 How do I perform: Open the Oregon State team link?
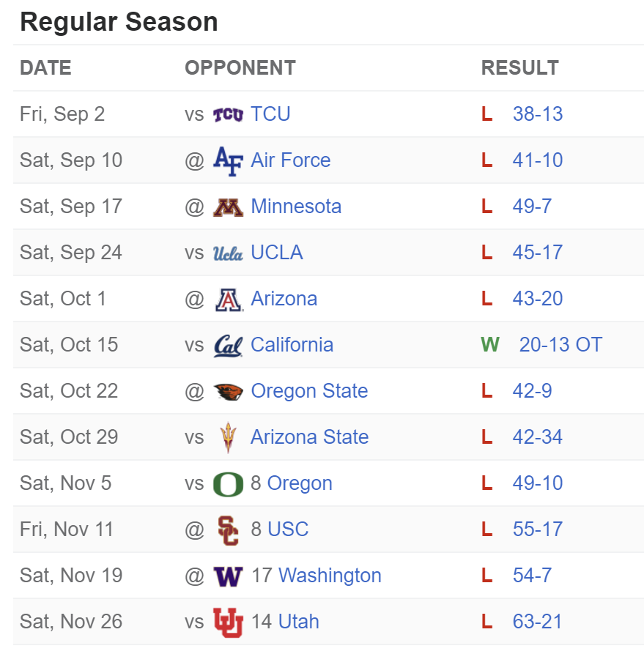point(309,391)
